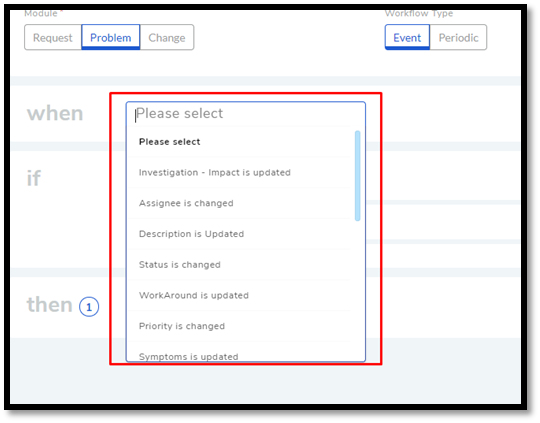The height and width of the screenshot is (423, 540).
Task: Select the Request module option
Action: [x=53, y=38]
